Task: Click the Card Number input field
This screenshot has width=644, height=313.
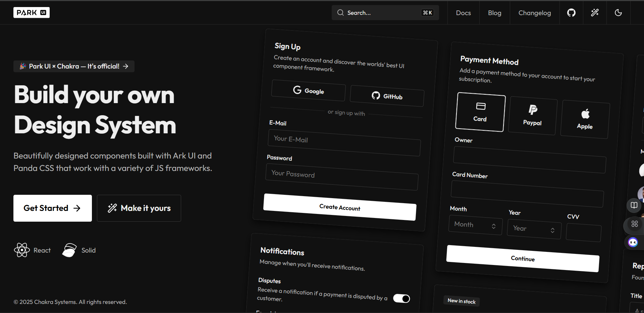Action: pyautogui.click(x=527, y=194)
